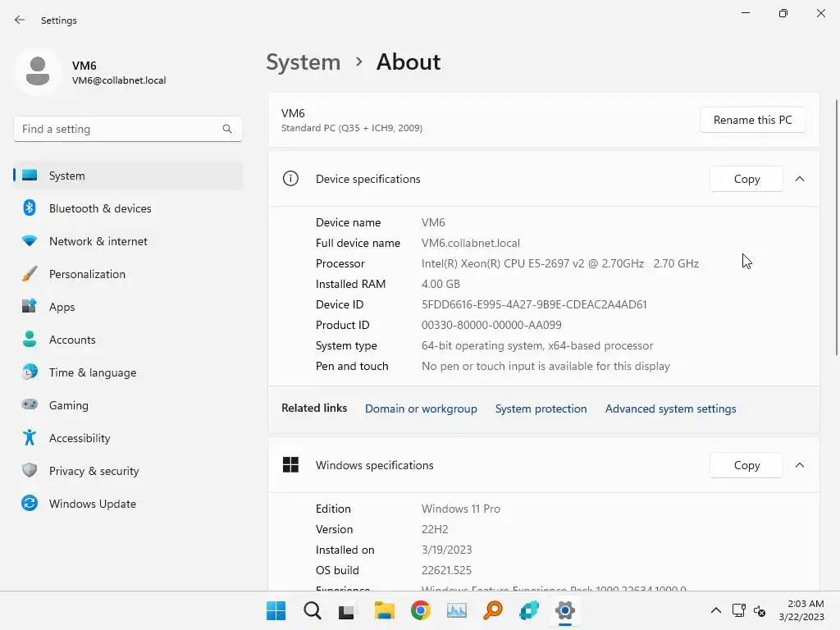Open taskbar Search
This screenshot has width=840, height=630.
point(313,610)
